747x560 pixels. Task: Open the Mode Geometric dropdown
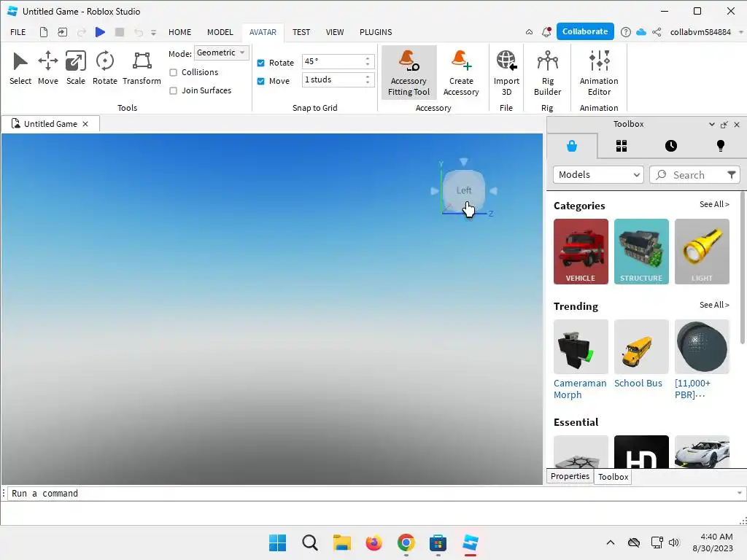[x=222, y=52]
